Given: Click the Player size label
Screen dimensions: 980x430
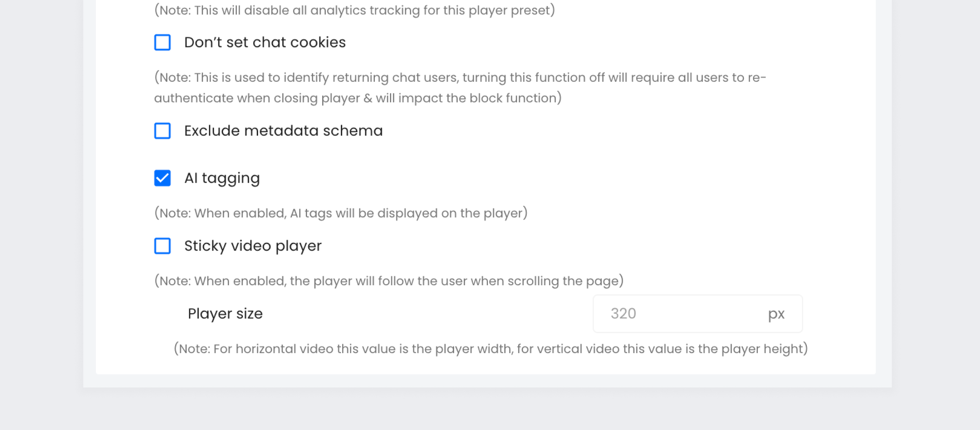Looking at the screenshot, I should pyautogui.click(x=225, y=314).
